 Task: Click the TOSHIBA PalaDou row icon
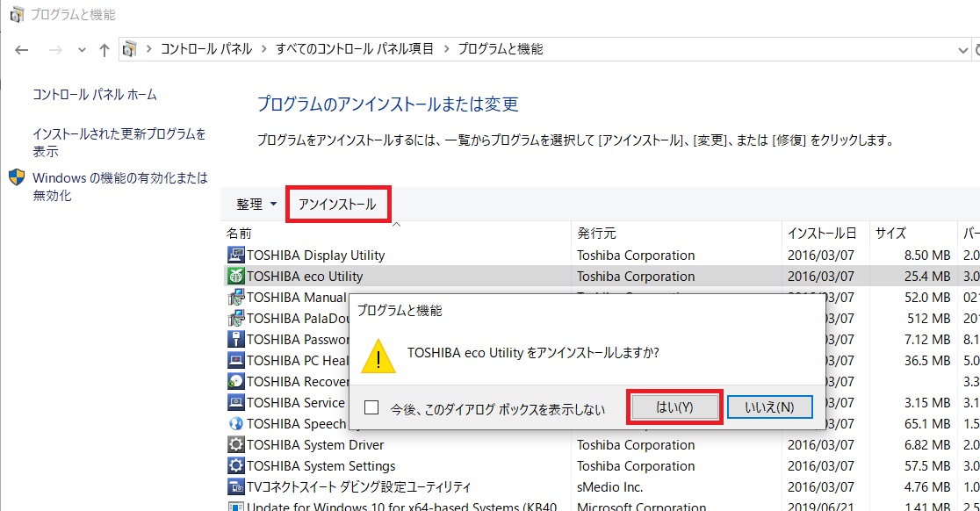235,319
